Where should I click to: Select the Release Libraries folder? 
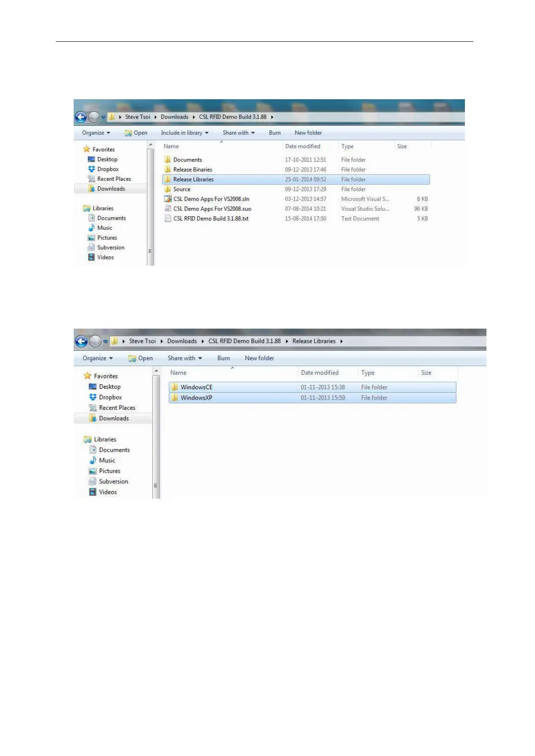coord(296,180)
